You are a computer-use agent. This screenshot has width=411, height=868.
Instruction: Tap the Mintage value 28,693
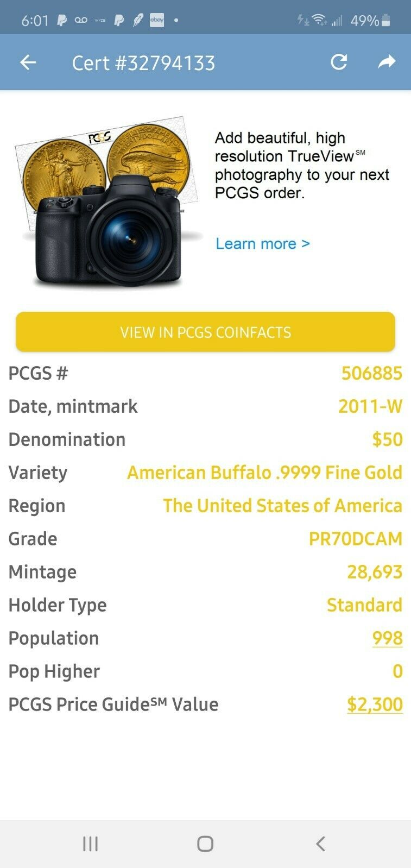375,572
